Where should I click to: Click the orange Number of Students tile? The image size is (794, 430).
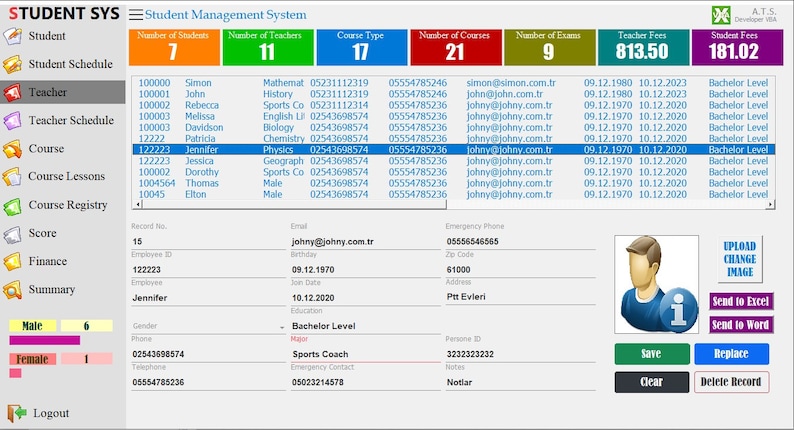[x=174, y=47]
